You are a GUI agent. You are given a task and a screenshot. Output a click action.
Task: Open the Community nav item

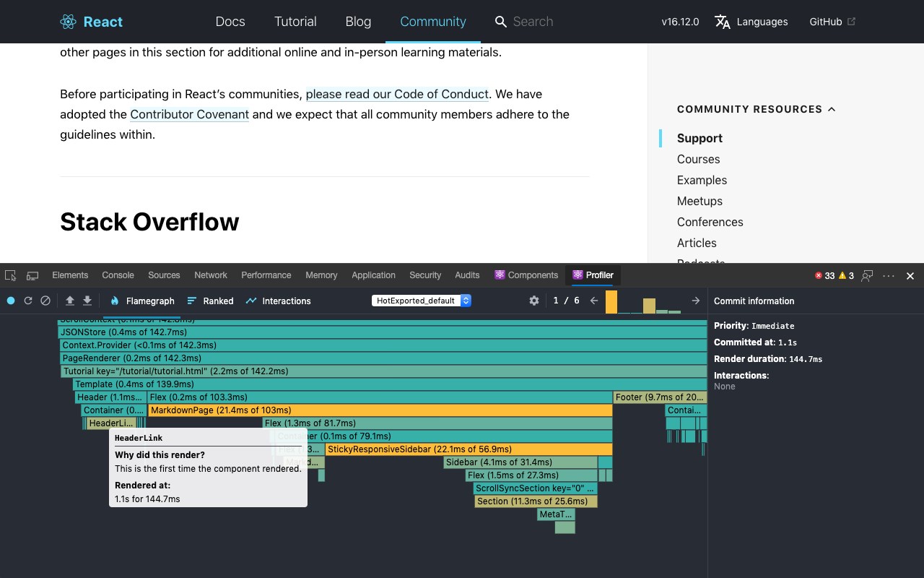click(x=433, y=22)
